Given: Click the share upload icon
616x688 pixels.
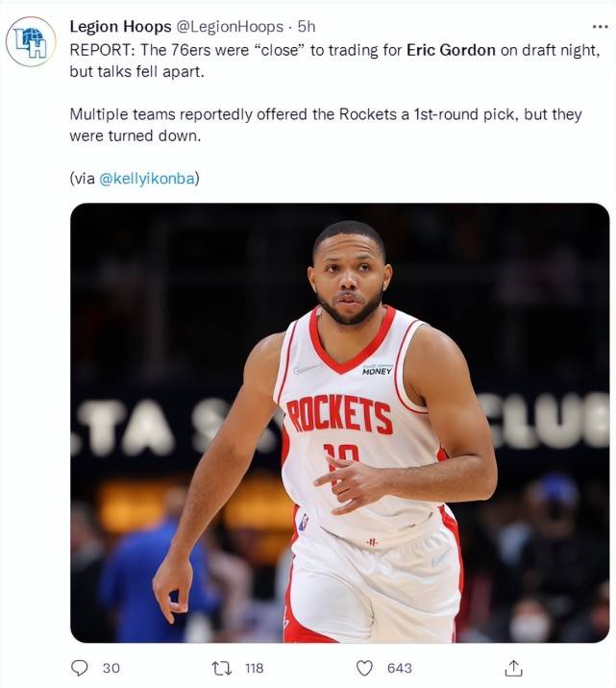Looking at the screenshot, I should pyautogui.click(x=513, y=668).
